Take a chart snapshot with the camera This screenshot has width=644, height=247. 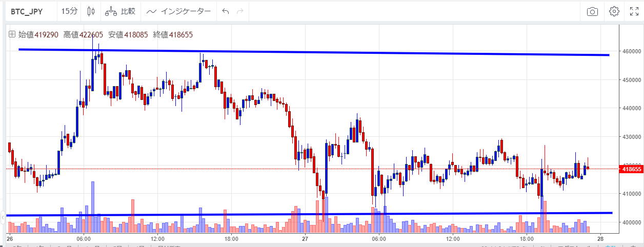point(592,11)
